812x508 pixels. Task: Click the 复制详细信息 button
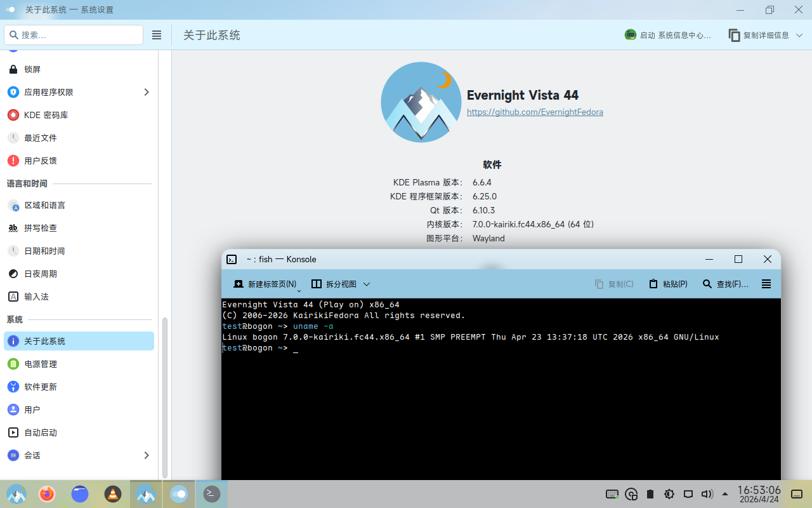coord(759,36)
